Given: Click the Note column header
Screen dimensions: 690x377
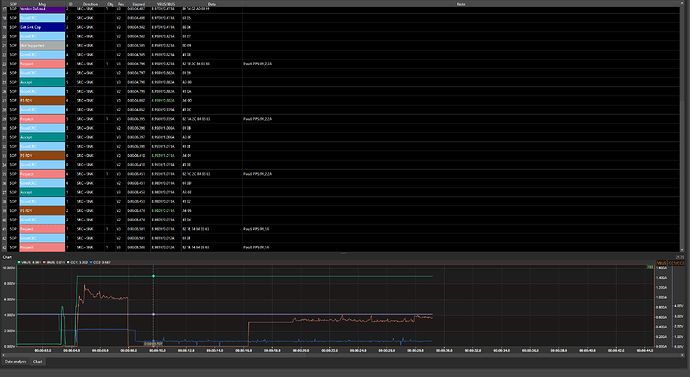Looking at the screenshot, I should point(461,4).
